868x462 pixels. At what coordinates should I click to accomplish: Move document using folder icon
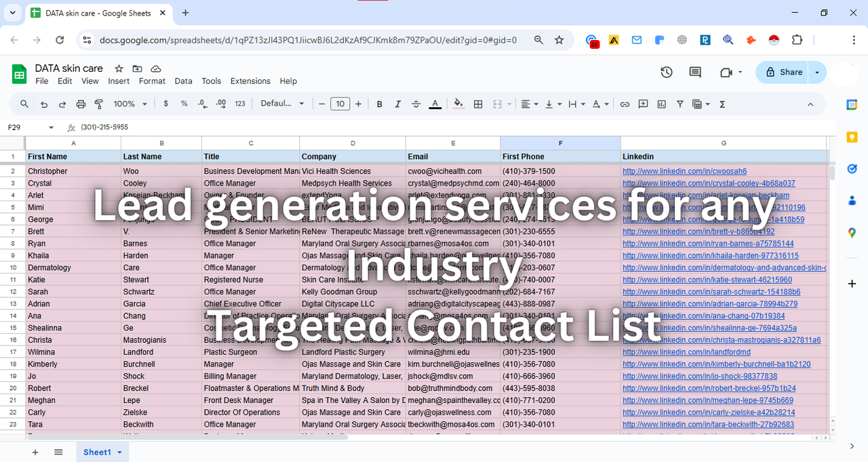138,68
